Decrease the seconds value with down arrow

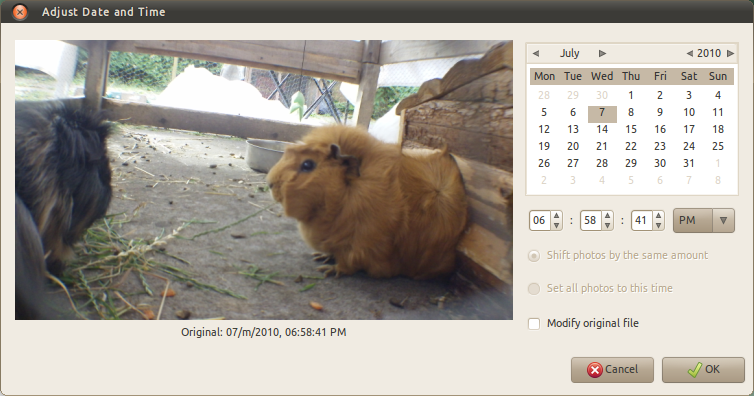tap(658, 225)
